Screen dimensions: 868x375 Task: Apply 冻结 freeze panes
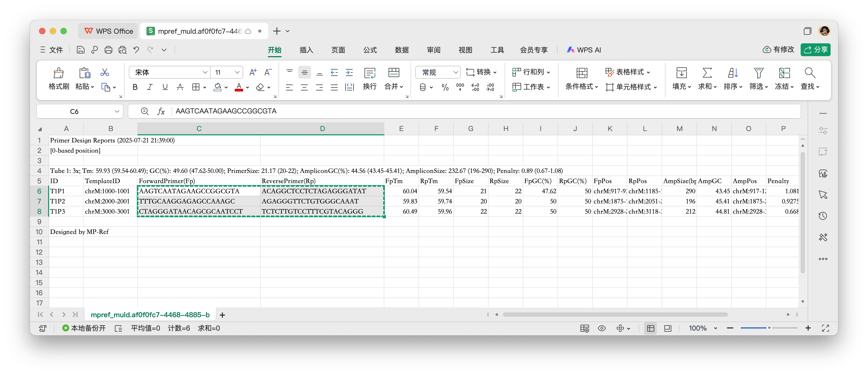[x=784, y=79]
